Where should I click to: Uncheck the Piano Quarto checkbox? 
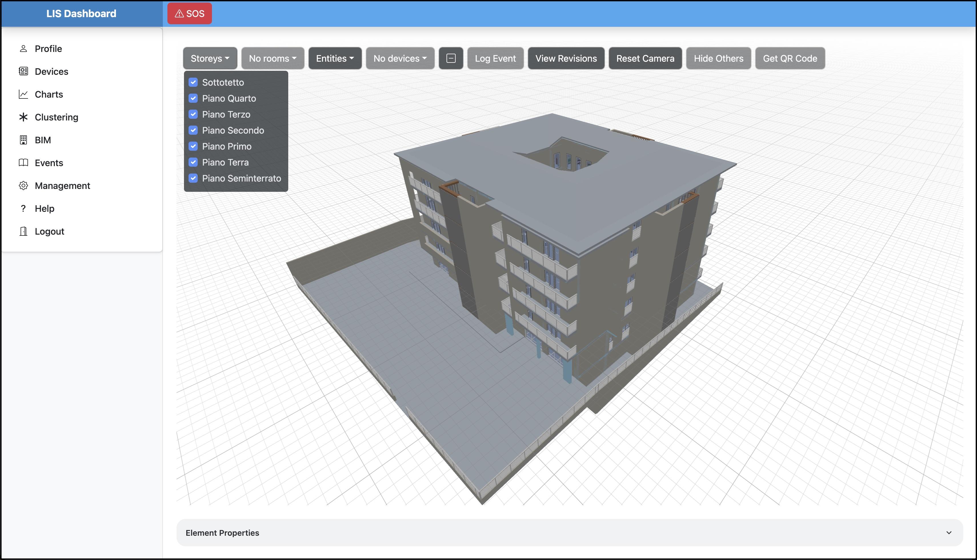pyautogui.click(x=193, y=98)
